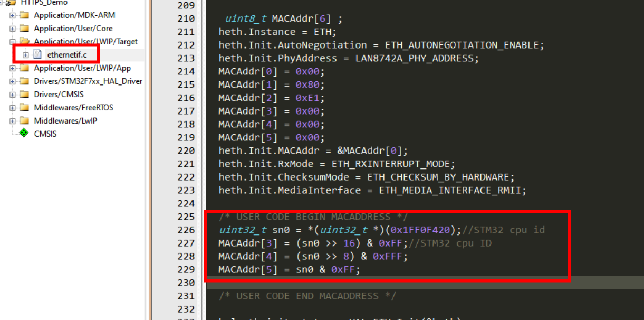Click the heth.Init.AutoNegotiation assignment line

(381, 45)
